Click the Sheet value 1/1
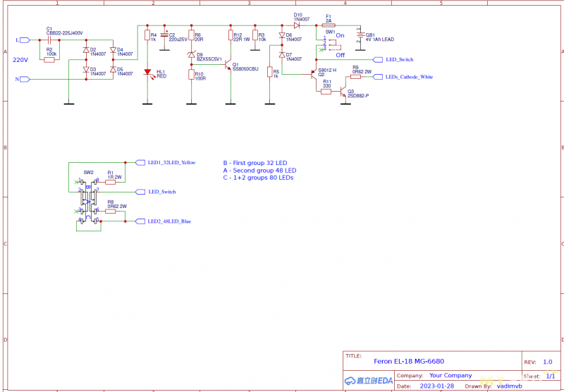Viewport: 564px width, 392px height. (551, 376)
